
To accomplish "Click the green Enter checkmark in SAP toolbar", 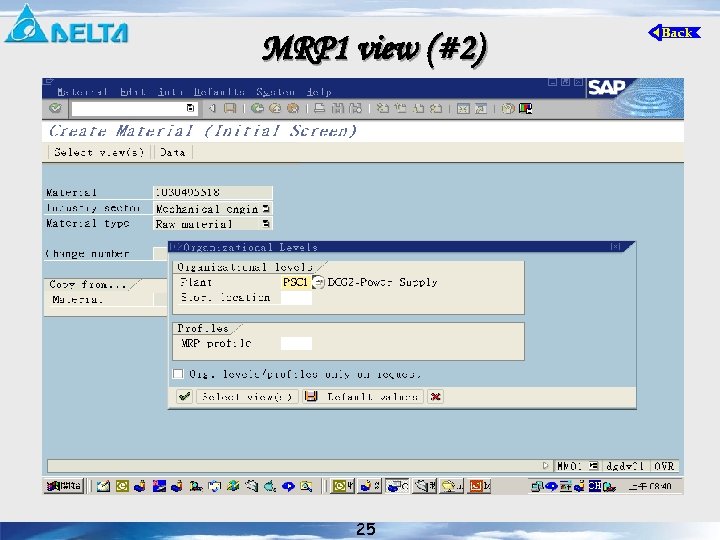I will pos(55,108).
